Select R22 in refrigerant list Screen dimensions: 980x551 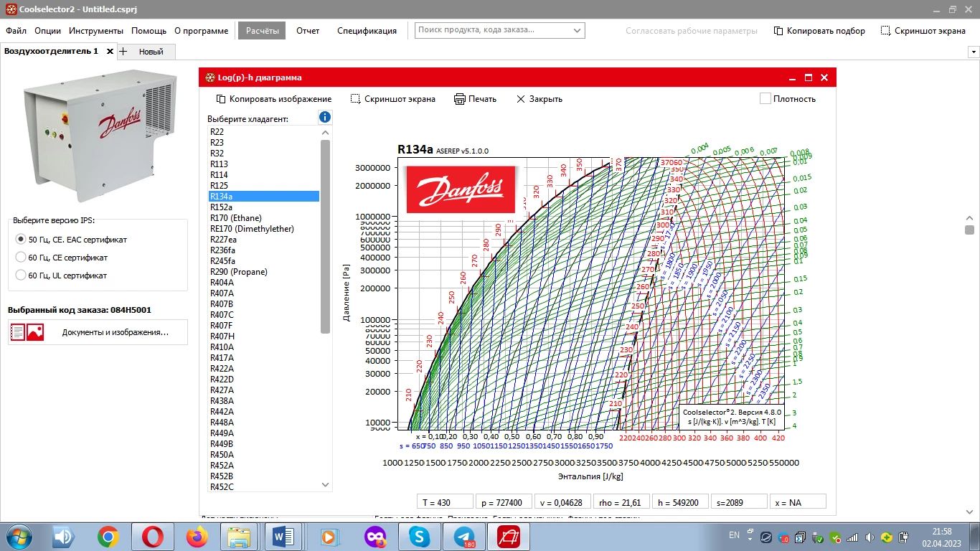coord(264,132)
